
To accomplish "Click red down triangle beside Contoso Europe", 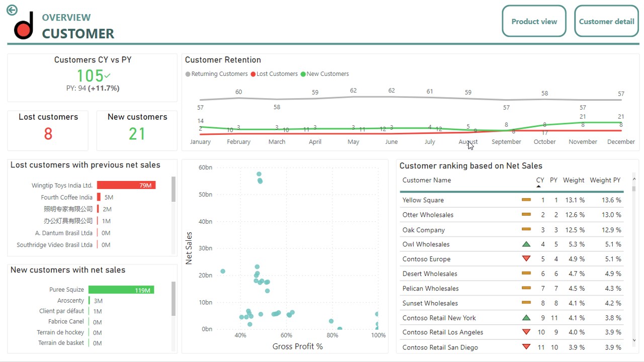I will (x=526, y=259).
